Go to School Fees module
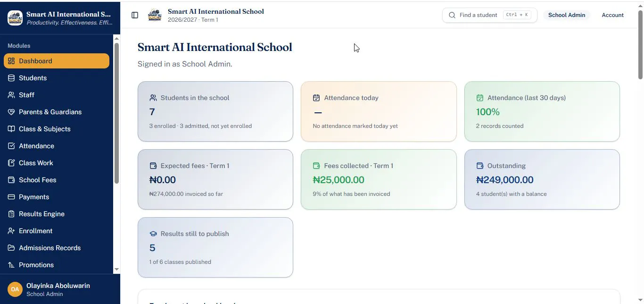This screenshot has height=304, width=644. coord(57,180)
